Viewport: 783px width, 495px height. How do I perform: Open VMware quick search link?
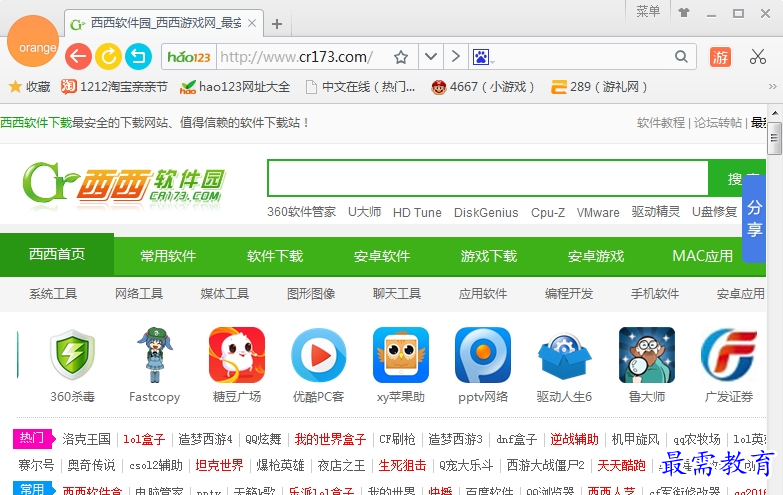click(x=598, y=213)
